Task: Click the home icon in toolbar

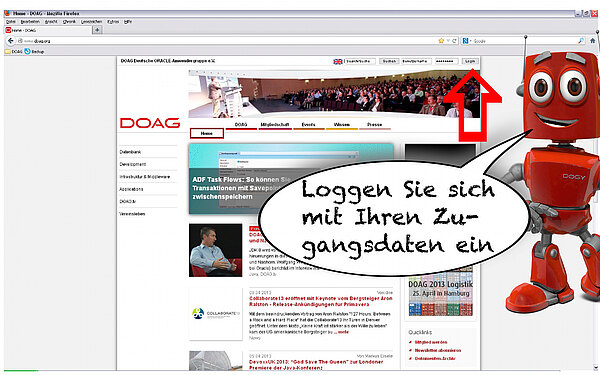Action: click(x=593, y=41)
